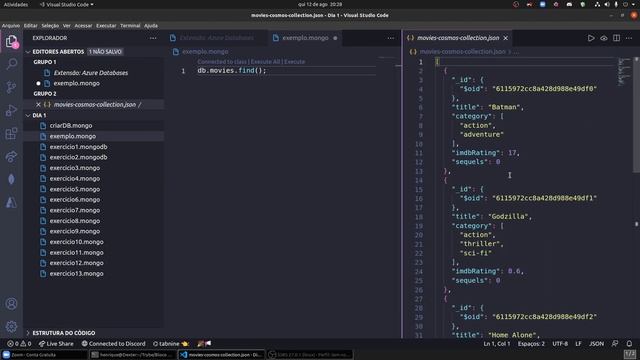
Task: Change the JSON language mode
Action: (596, 344)
